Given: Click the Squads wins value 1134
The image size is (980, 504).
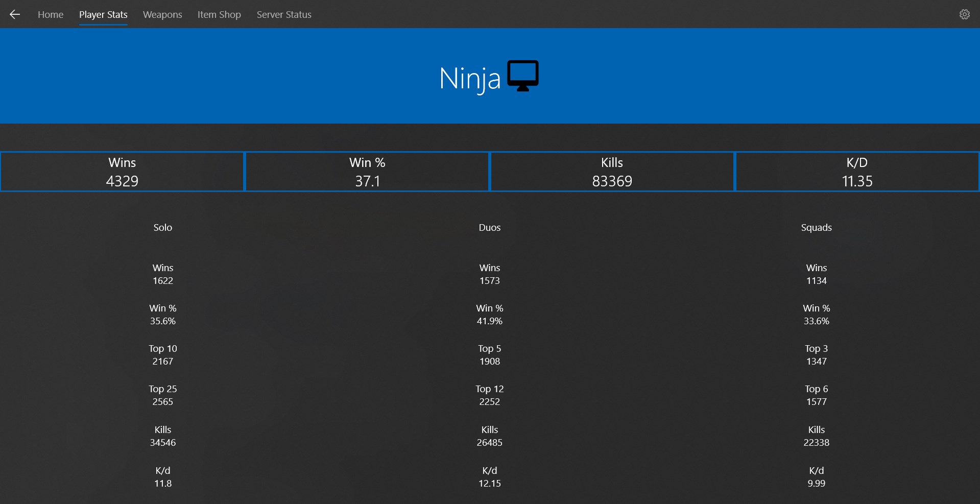Looking at the screenshot, I should [817, 281].
